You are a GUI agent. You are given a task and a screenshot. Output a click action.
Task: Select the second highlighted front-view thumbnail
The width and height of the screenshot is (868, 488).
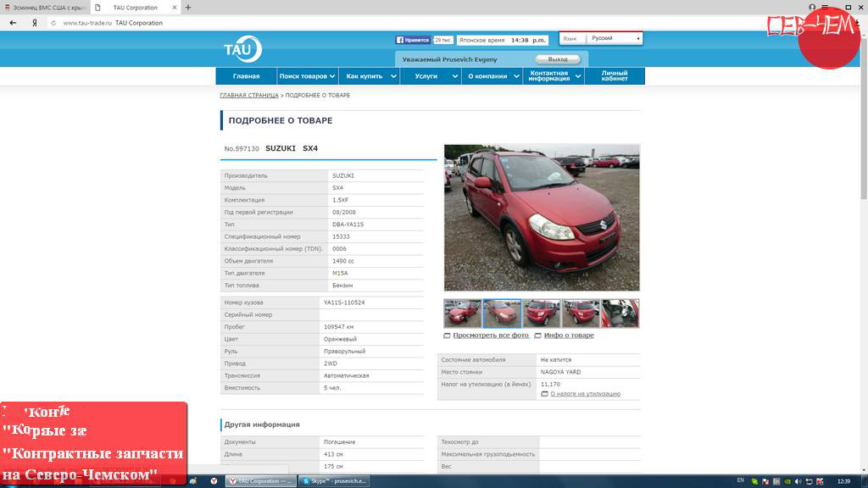pyautogui.click(x=502, y=313)
